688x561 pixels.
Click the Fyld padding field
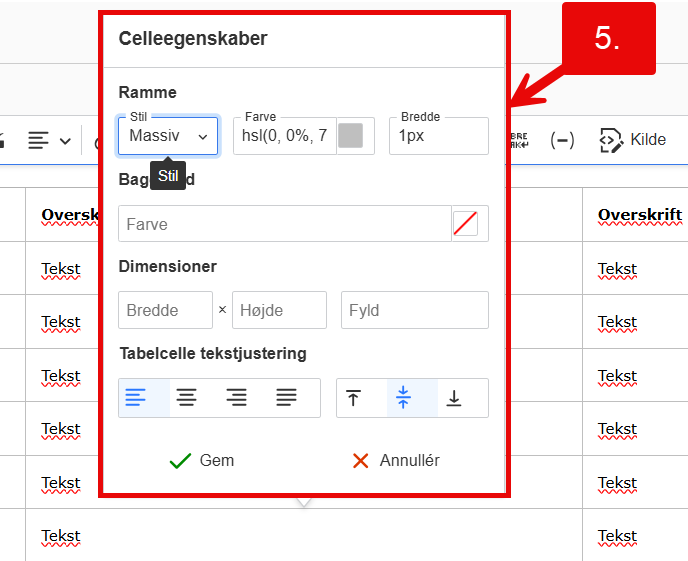(414, 310)
